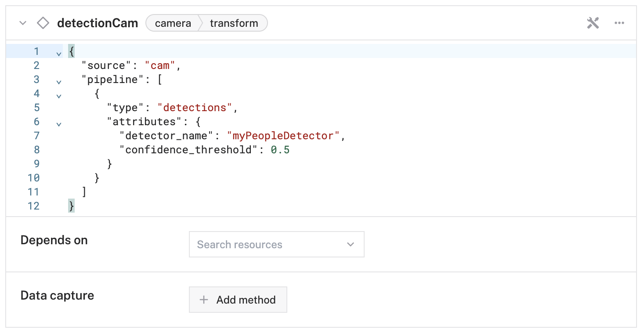Click line number 8 in the gutter
Screen dimensions: 644x333
pos(36,150)
